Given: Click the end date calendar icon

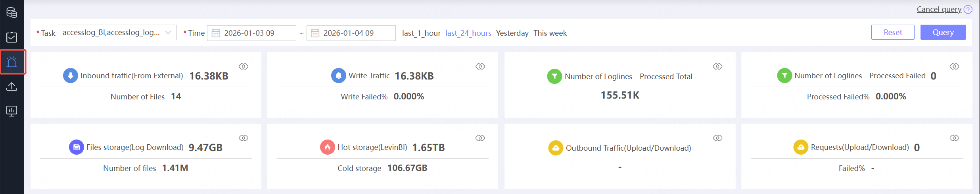Looking at the screenshot, I should point(315,33).
